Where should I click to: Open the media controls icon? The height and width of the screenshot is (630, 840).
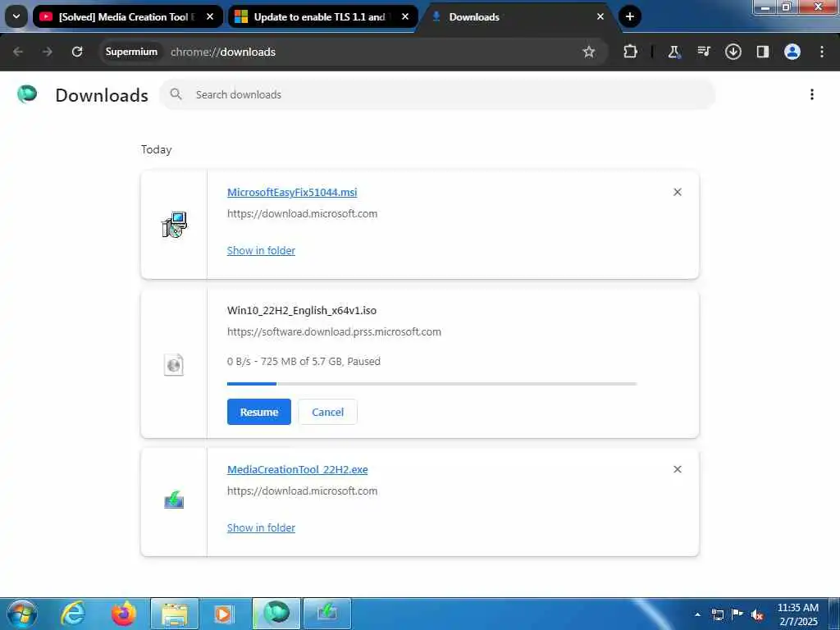703,52
